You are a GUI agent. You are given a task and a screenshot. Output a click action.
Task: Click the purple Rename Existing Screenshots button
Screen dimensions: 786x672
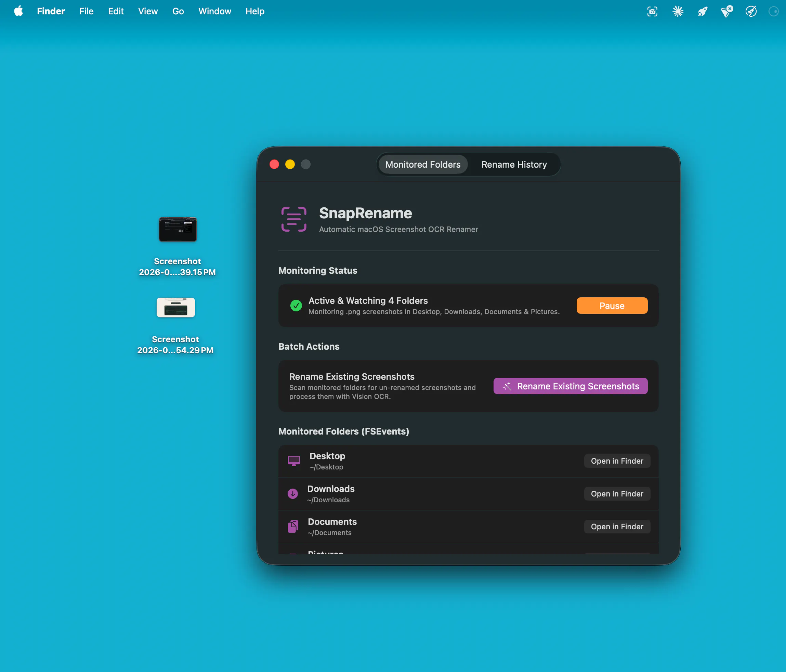(571, 386)
